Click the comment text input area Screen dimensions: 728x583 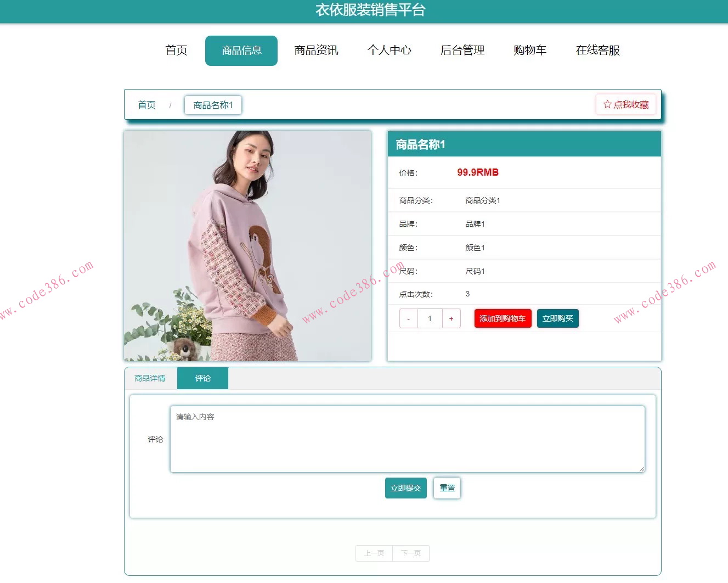pyautogui.click(x=407, y=439)
